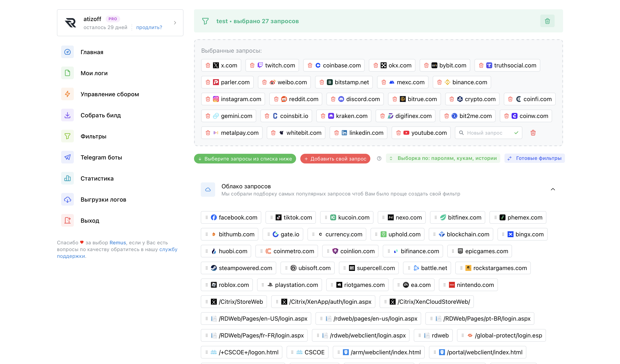Remove twitch.com from the selected queries
Viewport: 620px width, 364px height.
[252, 65]
